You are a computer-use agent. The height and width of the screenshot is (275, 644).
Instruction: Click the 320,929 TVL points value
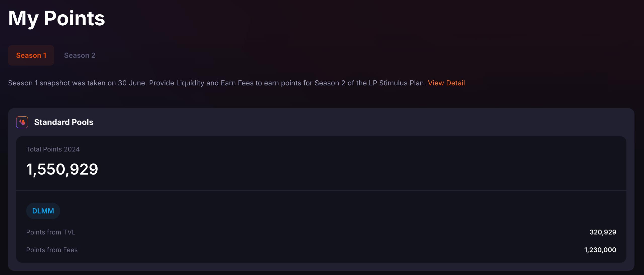[x=603, y=232]
